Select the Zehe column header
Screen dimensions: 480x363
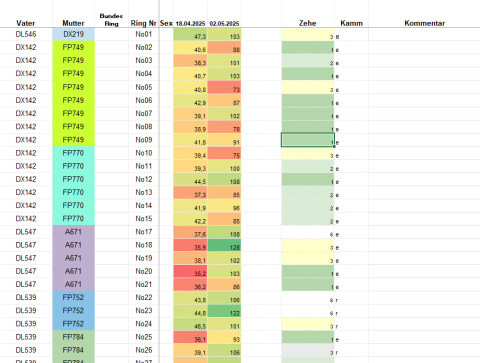(x=307, y=23)
